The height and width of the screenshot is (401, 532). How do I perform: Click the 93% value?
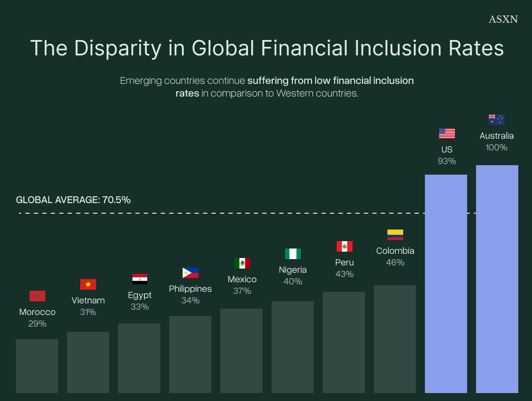[x=447, y=161]
